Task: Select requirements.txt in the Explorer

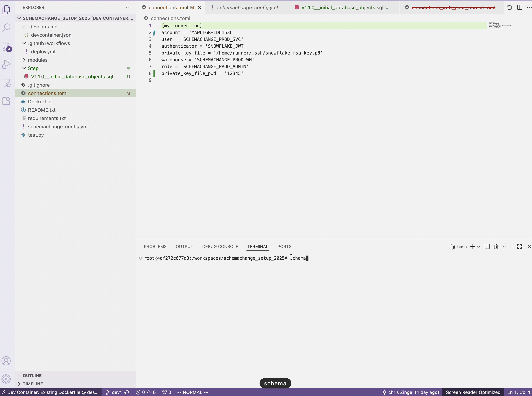Action: coord(47,118)
